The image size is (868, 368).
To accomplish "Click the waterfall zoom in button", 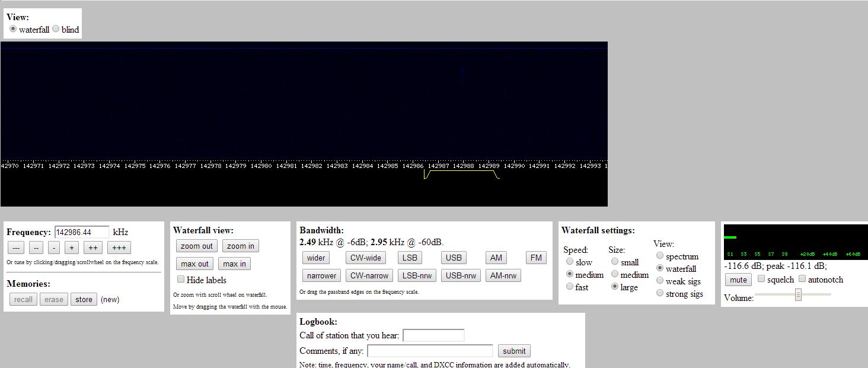I will (240, 246).
